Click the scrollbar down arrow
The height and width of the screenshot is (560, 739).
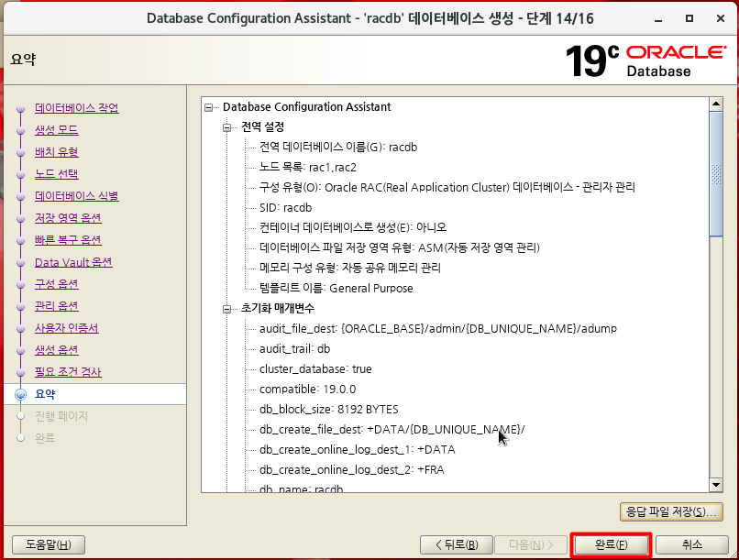click(716, 485)
